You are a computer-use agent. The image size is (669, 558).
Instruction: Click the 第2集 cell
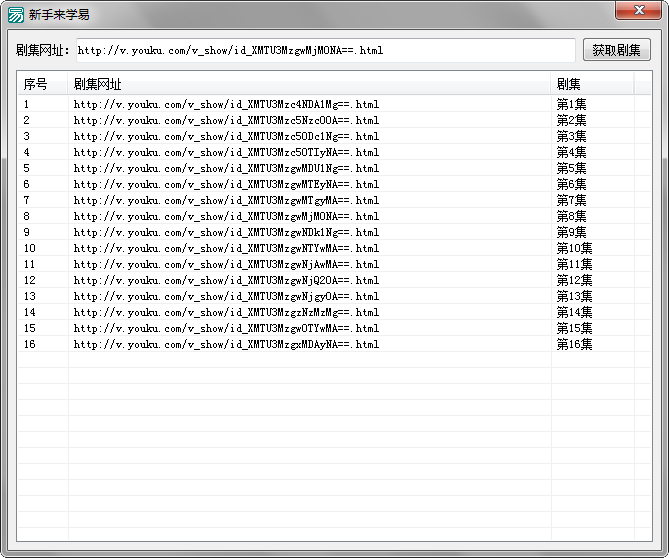coord(571,120)
